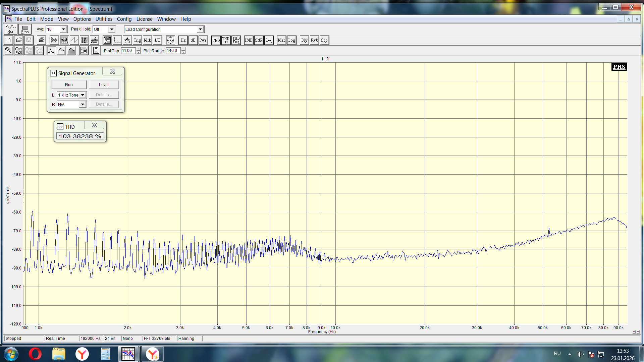The image size is (644, 362).
Task: Click the Level button in Signal Generator
Action: pos(104,85)
